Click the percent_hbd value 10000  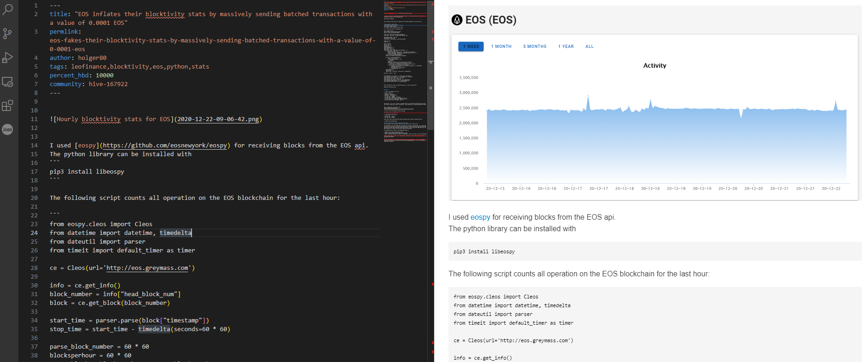click(x=105, y=75)
